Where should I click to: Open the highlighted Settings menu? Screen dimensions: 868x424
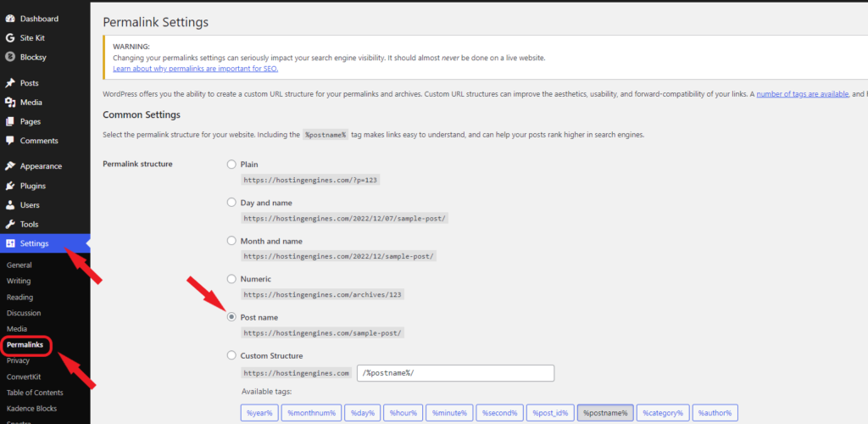[x=45, y=243]
